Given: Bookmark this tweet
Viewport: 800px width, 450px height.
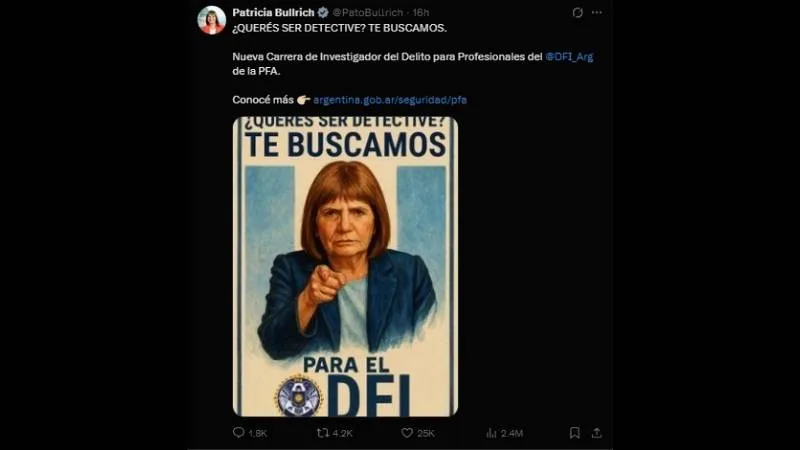Looking at the screenshot, I should pos(574,433).
